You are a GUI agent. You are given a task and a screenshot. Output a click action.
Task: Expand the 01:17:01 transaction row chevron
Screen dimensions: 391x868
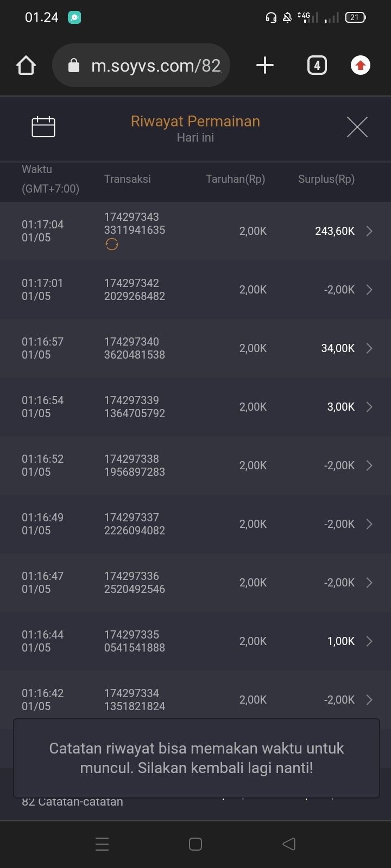pos(369,290)
